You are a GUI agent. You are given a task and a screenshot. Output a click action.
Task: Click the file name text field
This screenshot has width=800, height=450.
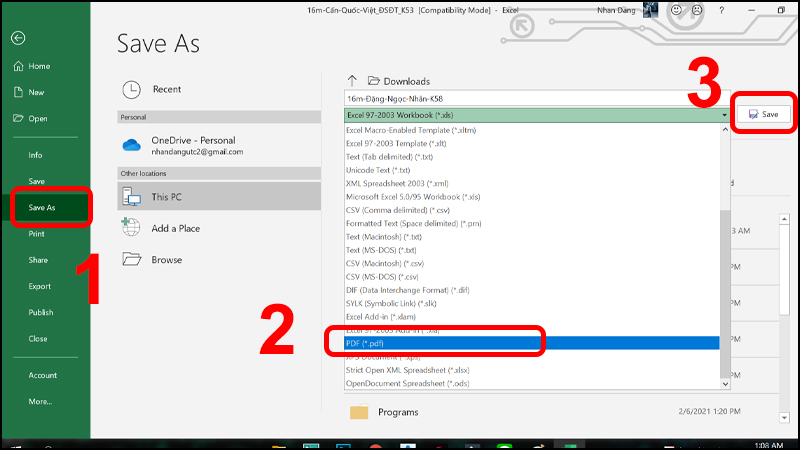530,98
